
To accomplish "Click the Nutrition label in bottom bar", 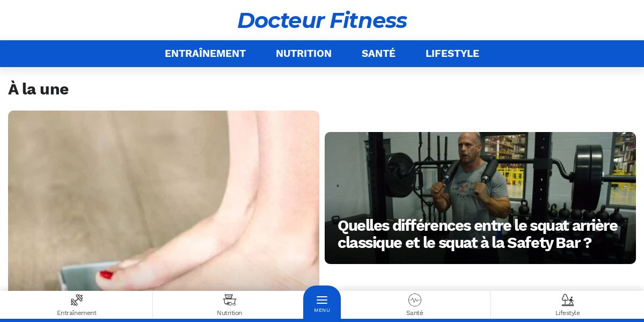I will point(230,313).
